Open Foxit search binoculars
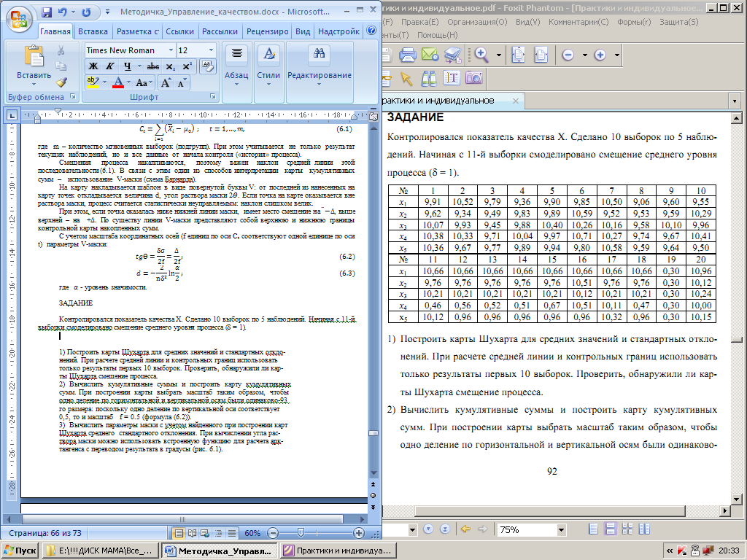Image resolution: width=747 pixels, height=560 pixels. coord(429,78)
